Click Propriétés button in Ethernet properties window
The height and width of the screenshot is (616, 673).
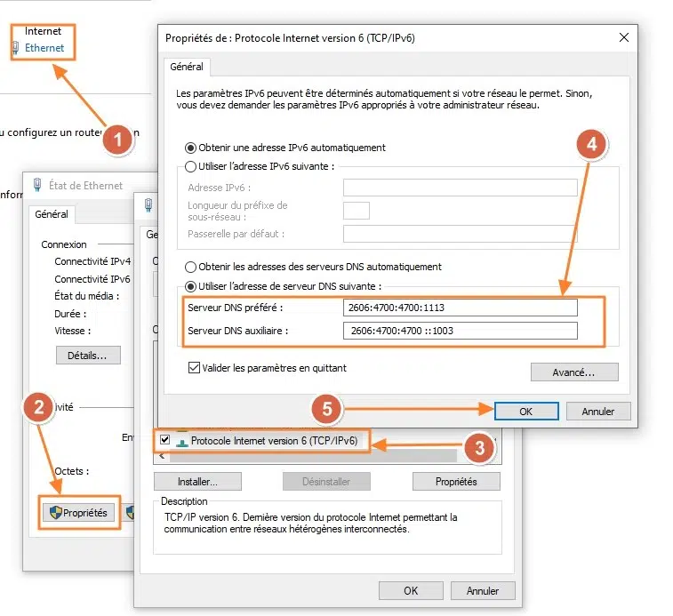pyautogui.click(x=456, y=482)
